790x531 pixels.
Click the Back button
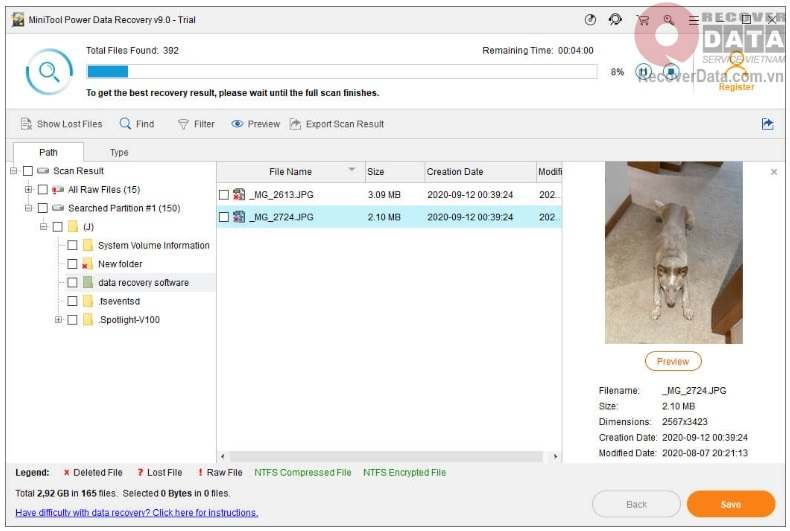click(636, 504)
